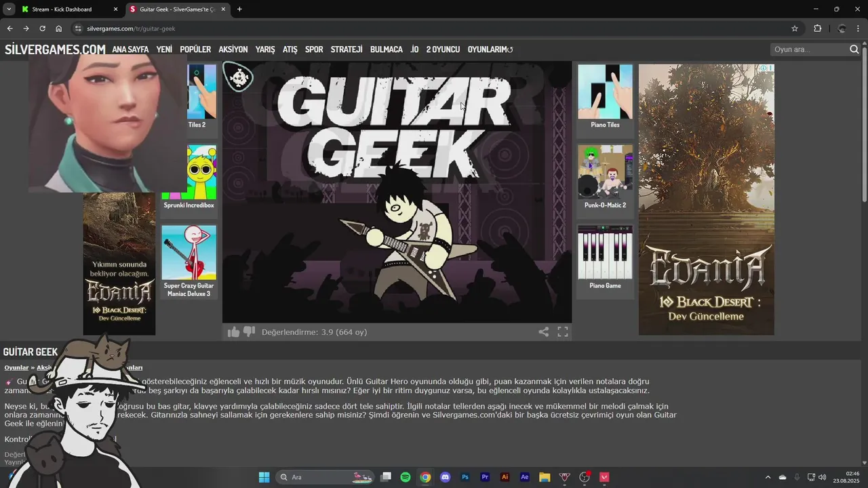Launch Premiere Pro from the taskbar
Screen dimensions: 868x488
coord(485,477)
